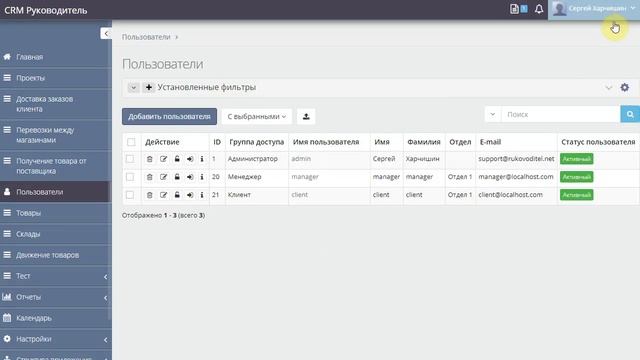Click the client username link
This screenshot has height=360, width=640.
[300, 195]
